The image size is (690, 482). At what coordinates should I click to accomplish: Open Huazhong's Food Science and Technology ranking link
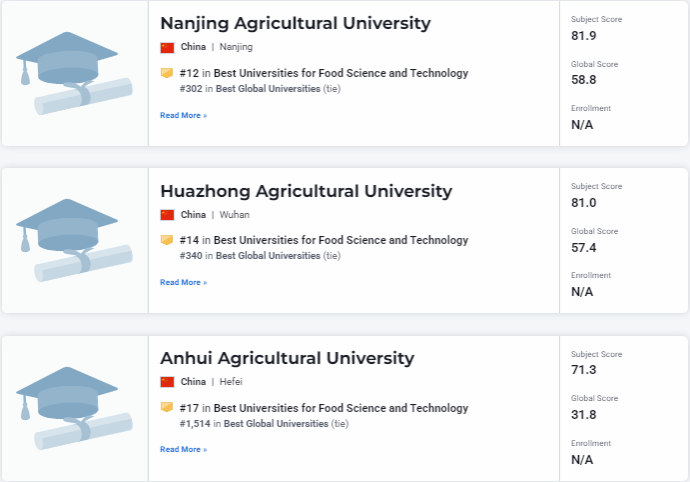pos(340,240)
